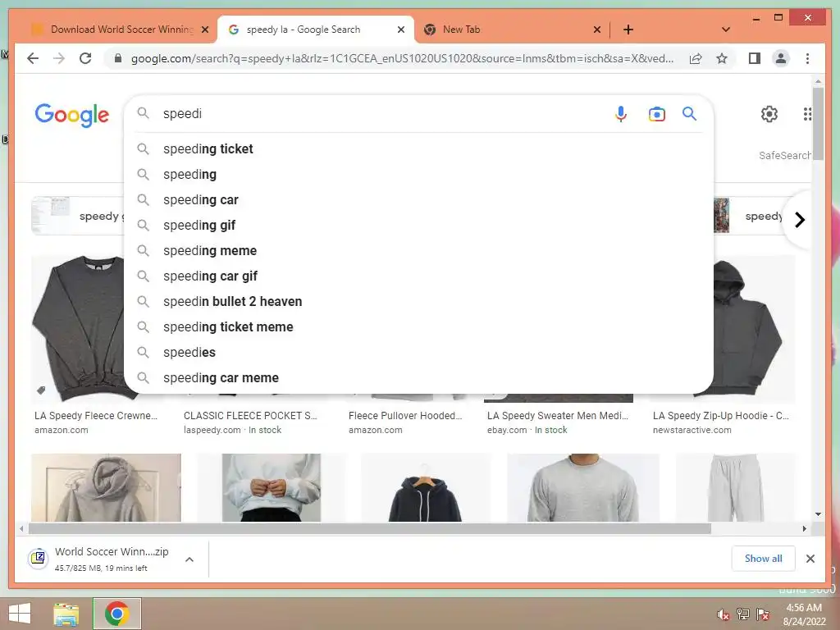Viewport: 840px width, 630px height.
Task: Choose suggestion speeding ticket
Action: [418, 149]
